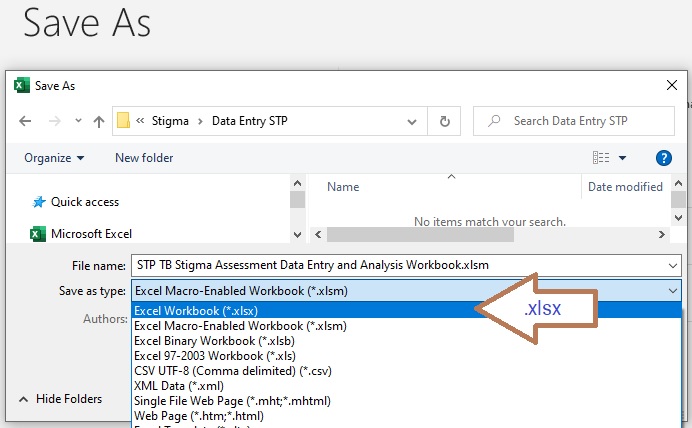Click the back navigation arrow

(x=25, y=121)
